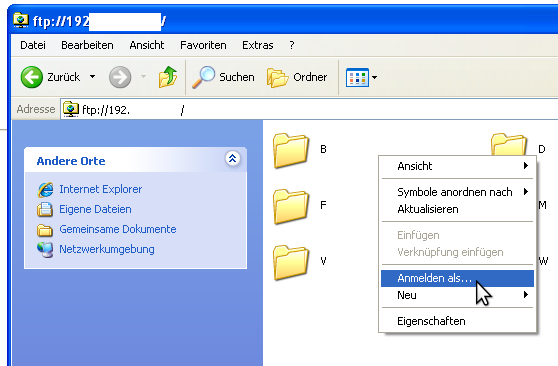
Task: Click the Gemeinsame Dokumente folder icon
Action: pyautogui.click(x=45, y=230)
